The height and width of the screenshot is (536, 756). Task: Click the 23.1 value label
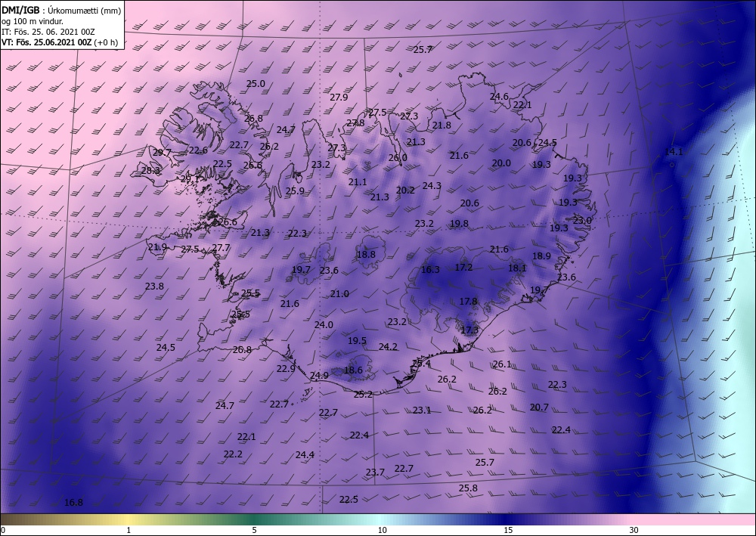[x=421, y=411]
